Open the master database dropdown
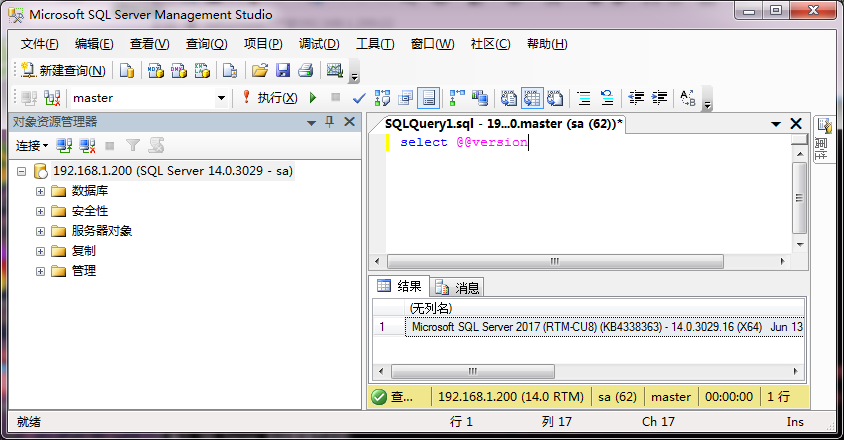844x440 pixels. coord(221,98)
